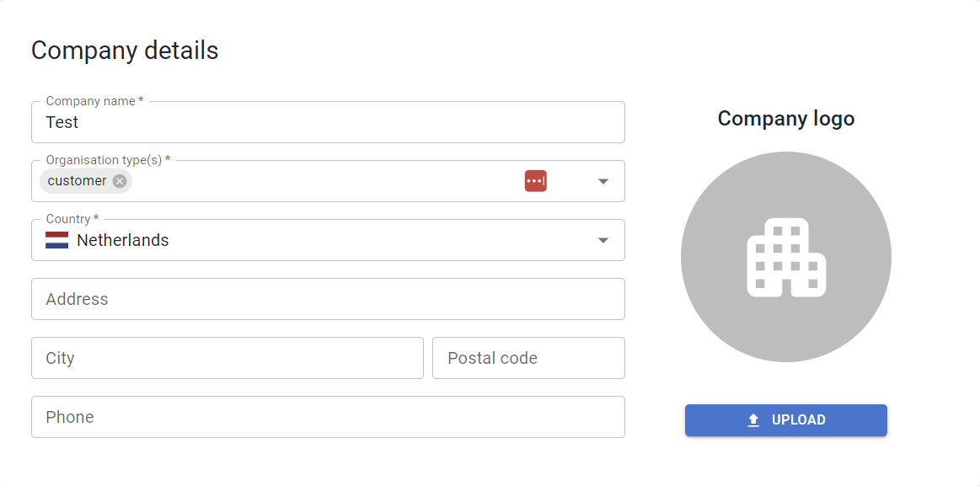This screenshot has height=486, width=980.
Task: Remove the customer chip with its x icon
Action: 120,181
